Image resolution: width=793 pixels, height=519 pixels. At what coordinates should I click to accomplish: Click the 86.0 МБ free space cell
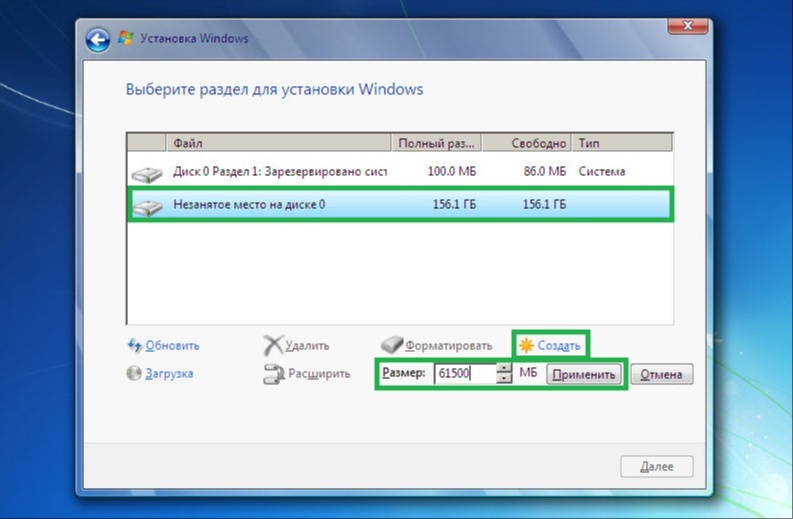coord(545,171)
